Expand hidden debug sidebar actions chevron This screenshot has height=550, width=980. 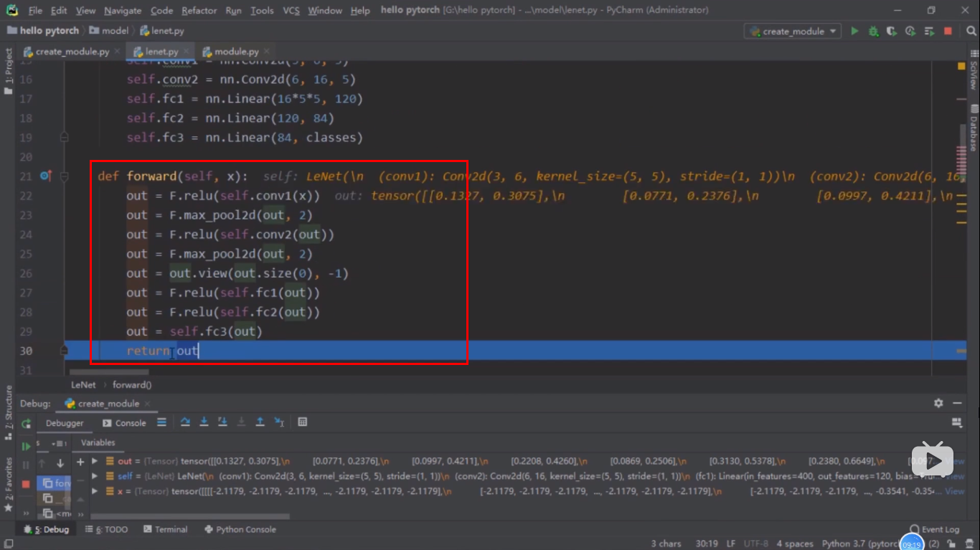[26, 513]
